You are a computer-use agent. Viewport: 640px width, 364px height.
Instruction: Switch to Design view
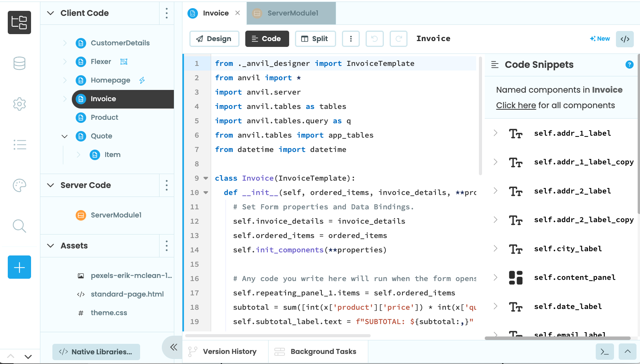pyautogui.click(x=214, y=39)
